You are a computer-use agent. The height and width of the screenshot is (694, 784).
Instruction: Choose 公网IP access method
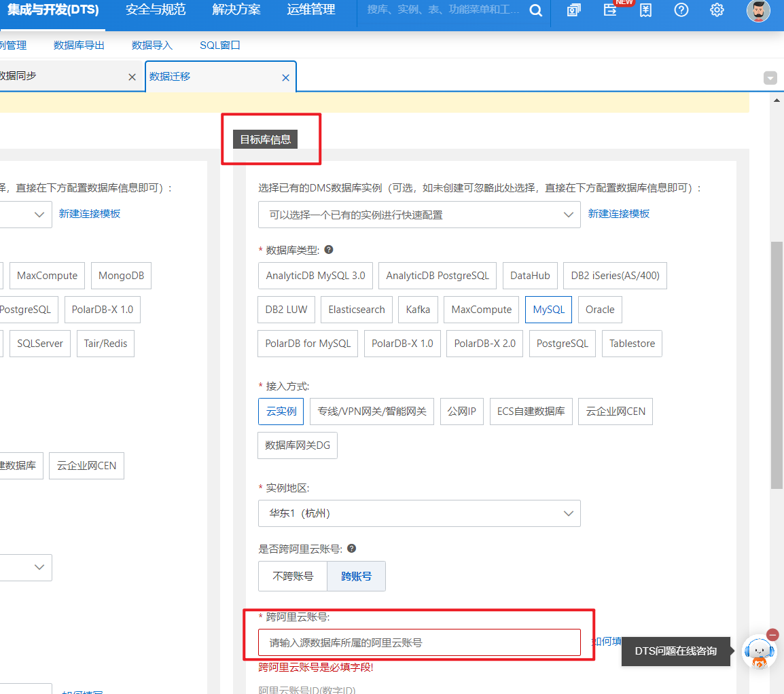click(461, 412)
